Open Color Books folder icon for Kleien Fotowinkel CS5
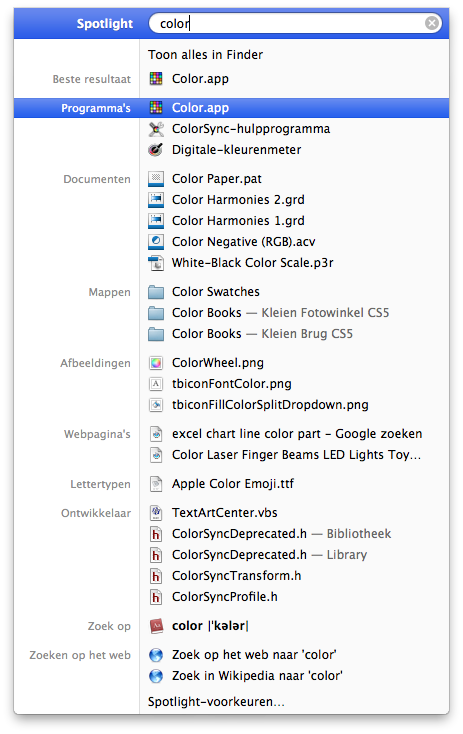Viewport: 463px width, 734px height. (156, 313)
